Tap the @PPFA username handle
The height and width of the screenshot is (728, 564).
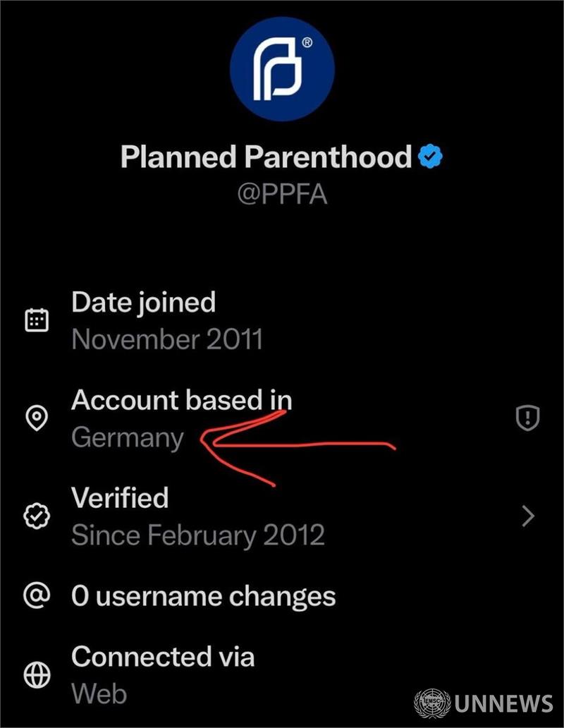pyautogui.click(x=282, y=193)
